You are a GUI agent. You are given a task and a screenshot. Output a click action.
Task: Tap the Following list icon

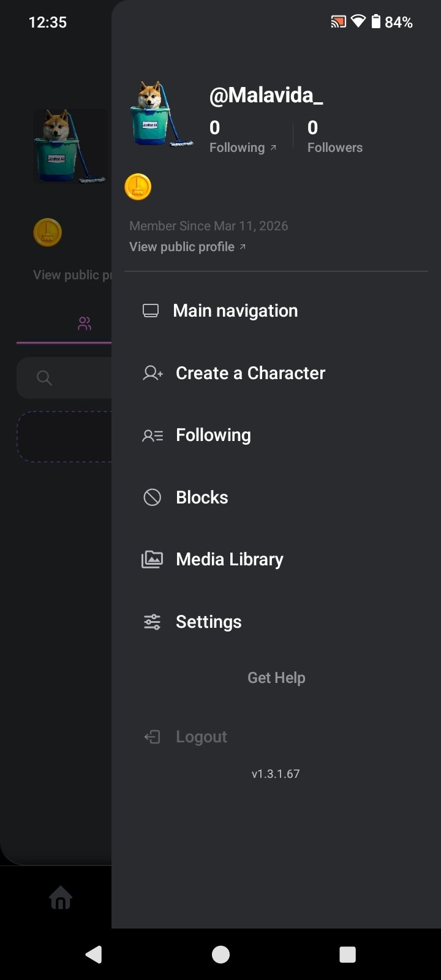(153, 435)
